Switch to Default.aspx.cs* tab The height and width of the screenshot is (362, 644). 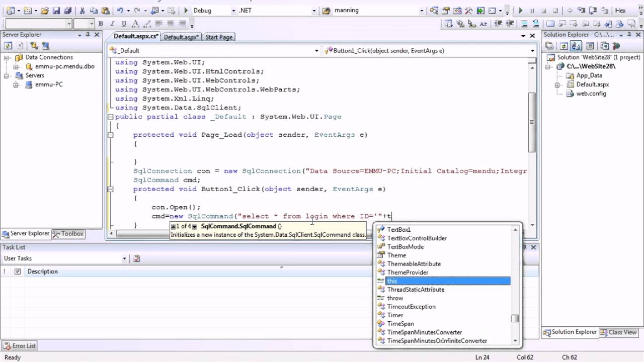pyautogui.click(x=136, y=36)
